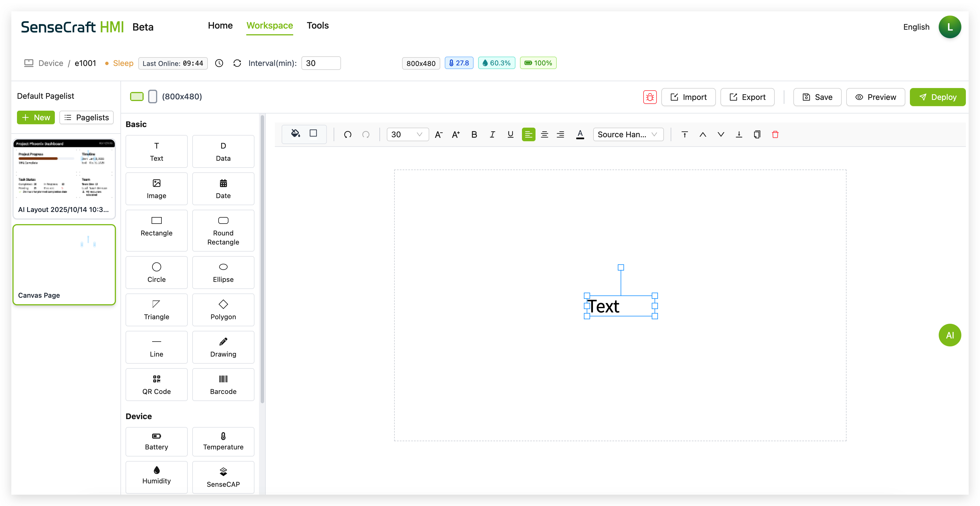
Task: Add a QR Code element
Action: 156,384
